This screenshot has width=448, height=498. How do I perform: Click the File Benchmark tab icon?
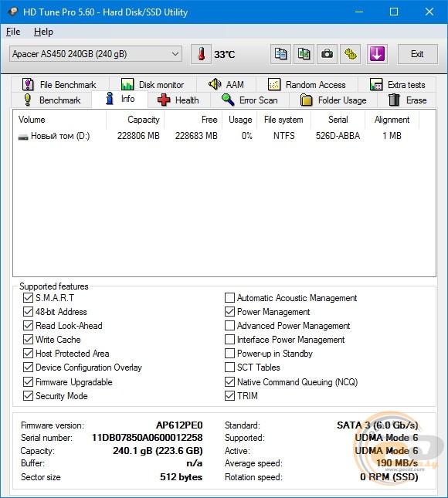point(28,84)
